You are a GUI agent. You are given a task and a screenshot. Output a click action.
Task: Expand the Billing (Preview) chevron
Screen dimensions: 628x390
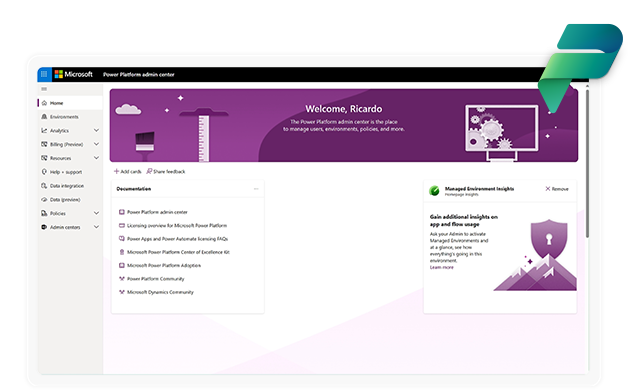click(x=97, y=144)
